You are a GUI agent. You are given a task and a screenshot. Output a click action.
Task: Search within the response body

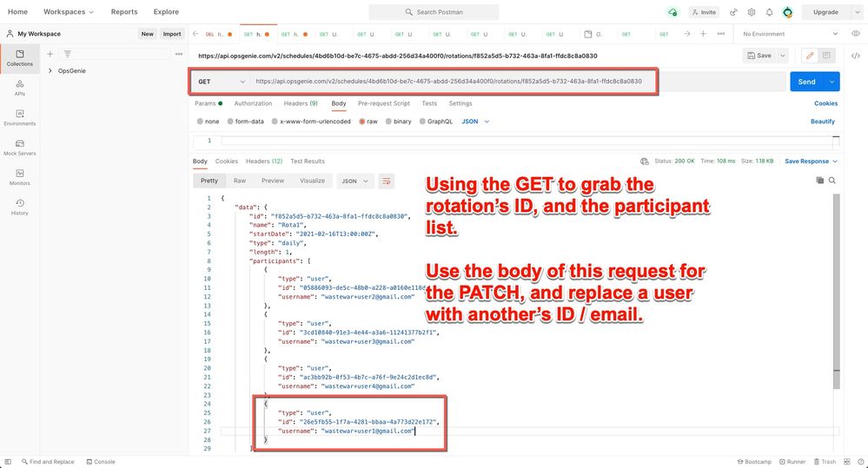coord(832,181)
